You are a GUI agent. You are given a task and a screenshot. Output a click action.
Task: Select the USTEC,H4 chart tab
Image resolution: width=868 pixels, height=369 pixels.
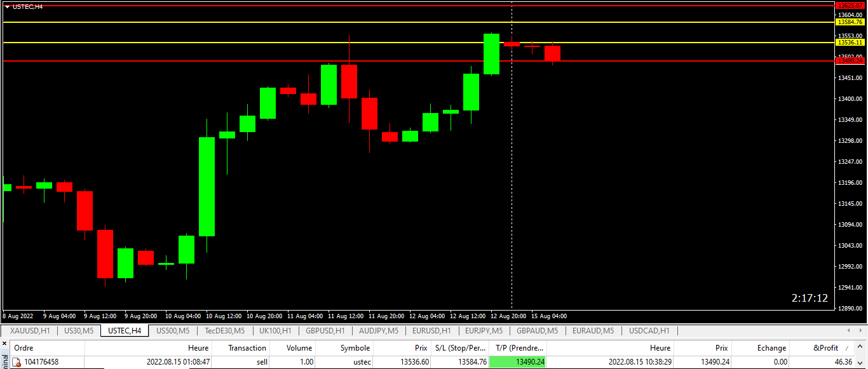pyautogui.click(x=125, y=331)
